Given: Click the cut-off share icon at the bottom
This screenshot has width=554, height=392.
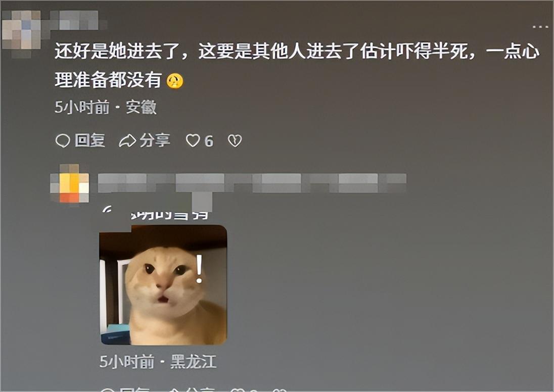Looking at the screenshot, I should (174, 390).
